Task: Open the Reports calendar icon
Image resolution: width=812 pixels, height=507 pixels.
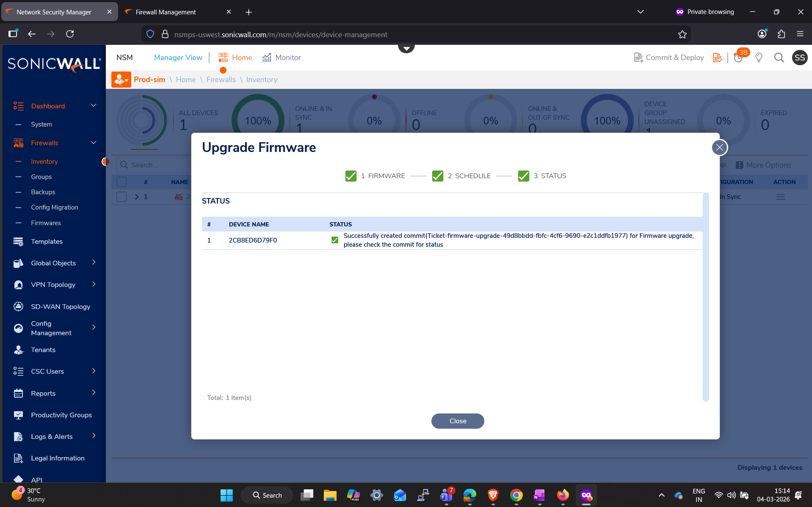Action: tap(18, 393)
